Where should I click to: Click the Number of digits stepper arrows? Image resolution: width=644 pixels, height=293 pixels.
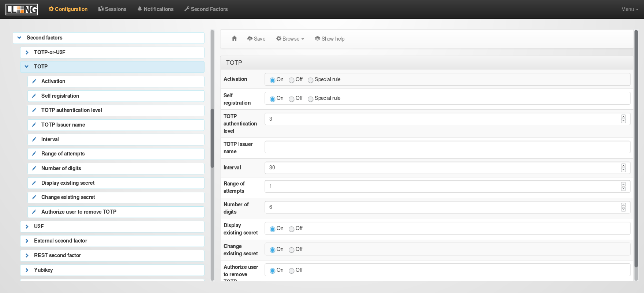click(x=624, y=207)
